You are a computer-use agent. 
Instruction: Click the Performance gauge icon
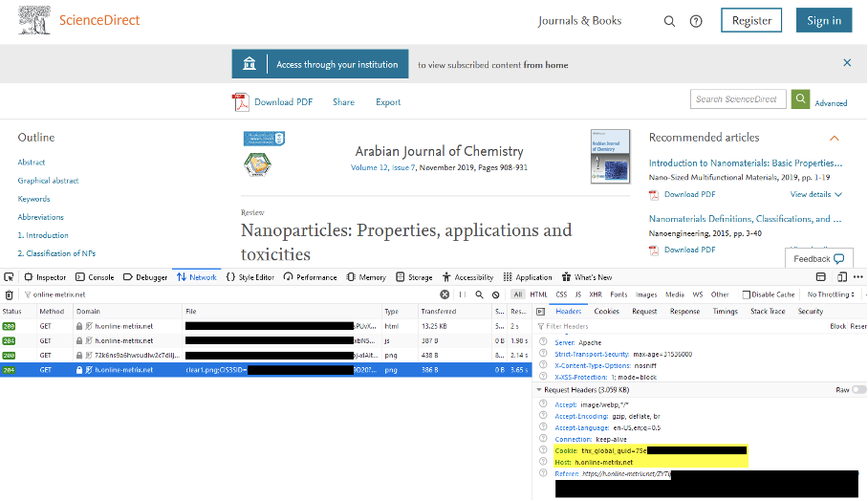288,277
